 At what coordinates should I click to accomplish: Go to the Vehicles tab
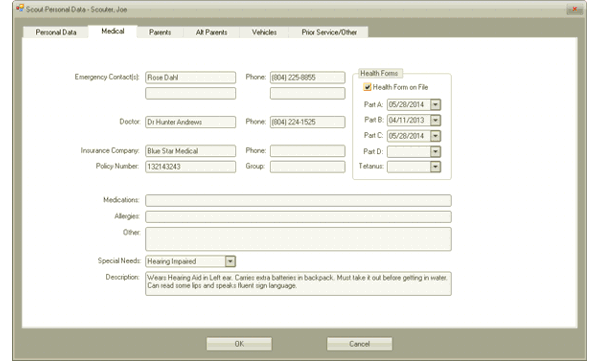[264, 32]
